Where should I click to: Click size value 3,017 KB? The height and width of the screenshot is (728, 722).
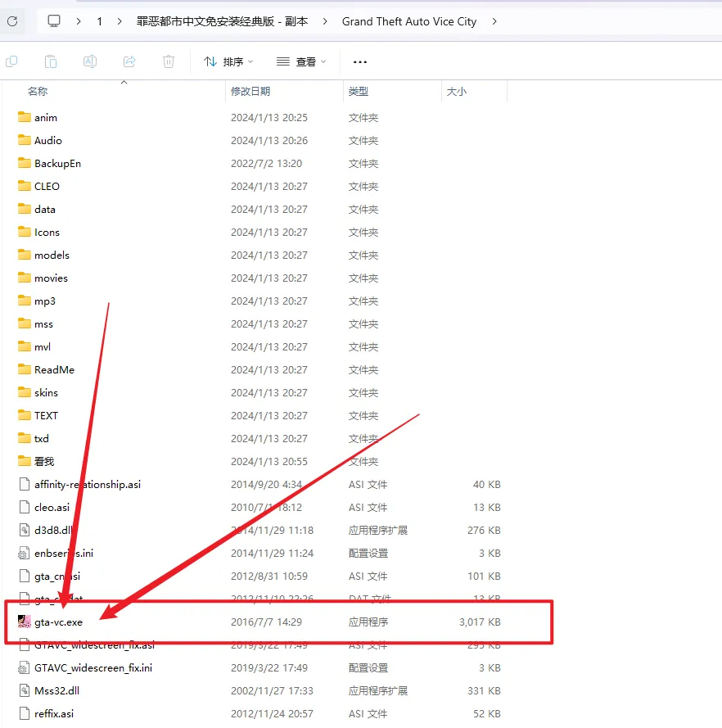[x=480, y=622]
